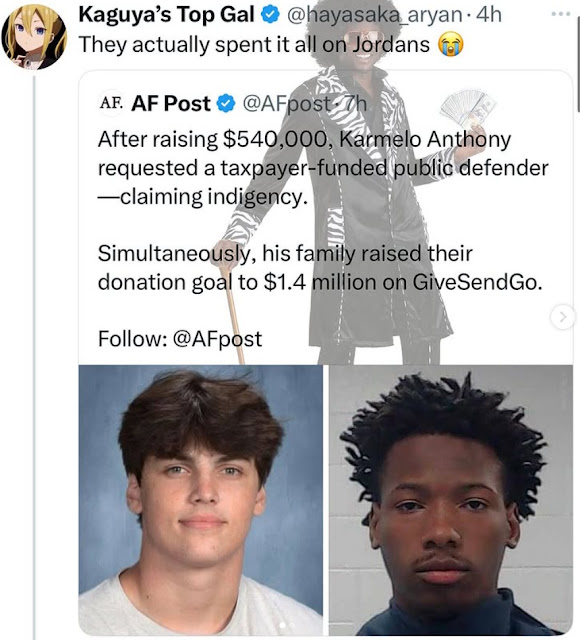Click the verified badge beside Kaguya's Top Gal
Viewport: 580px width, 640px height.
[x=270, y=15]
